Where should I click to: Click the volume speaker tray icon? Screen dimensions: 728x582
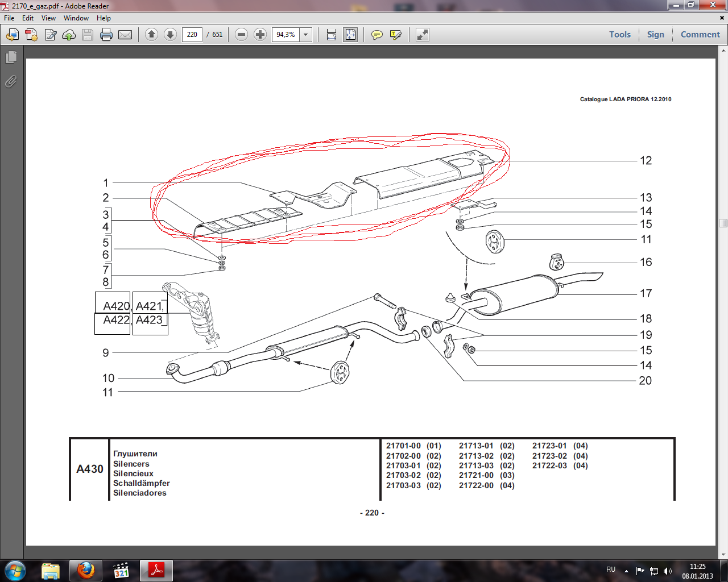tap(667, 571)
